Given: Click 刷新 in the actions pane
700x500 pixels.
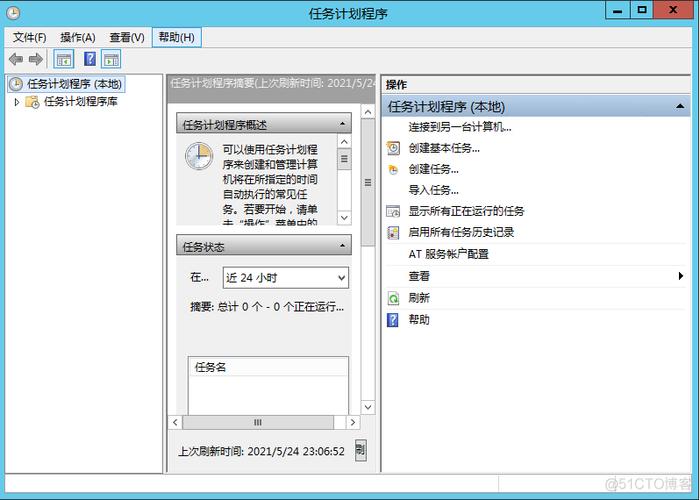Looking at the screenshot, I should pos(419,298).
